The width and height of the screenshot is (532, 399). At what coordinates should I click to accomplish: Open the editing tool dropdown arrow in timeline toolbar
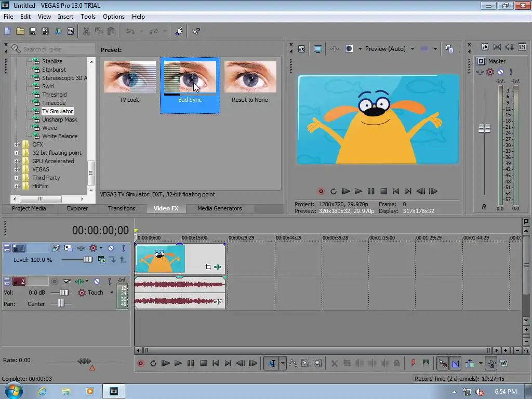point(282,363)
